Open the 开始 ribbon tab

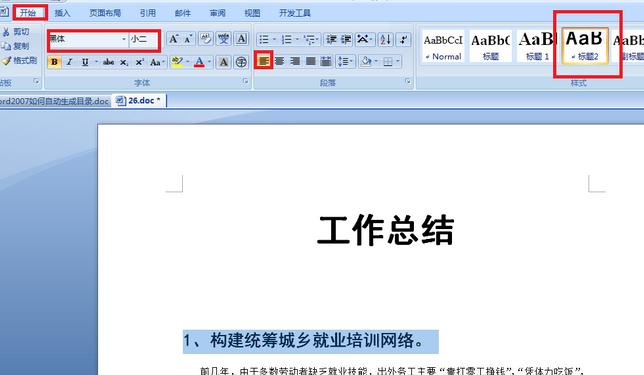28,13
